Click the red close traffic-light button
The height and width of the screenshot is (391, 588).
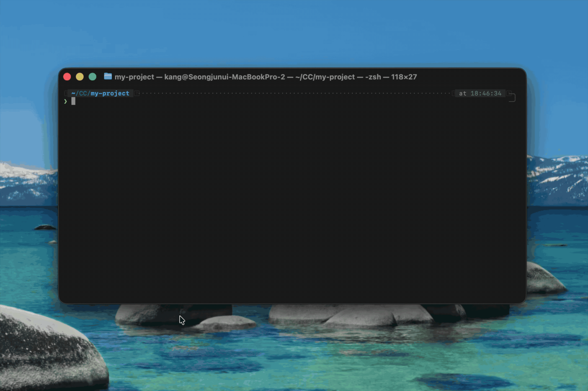(x=67, y=77)
